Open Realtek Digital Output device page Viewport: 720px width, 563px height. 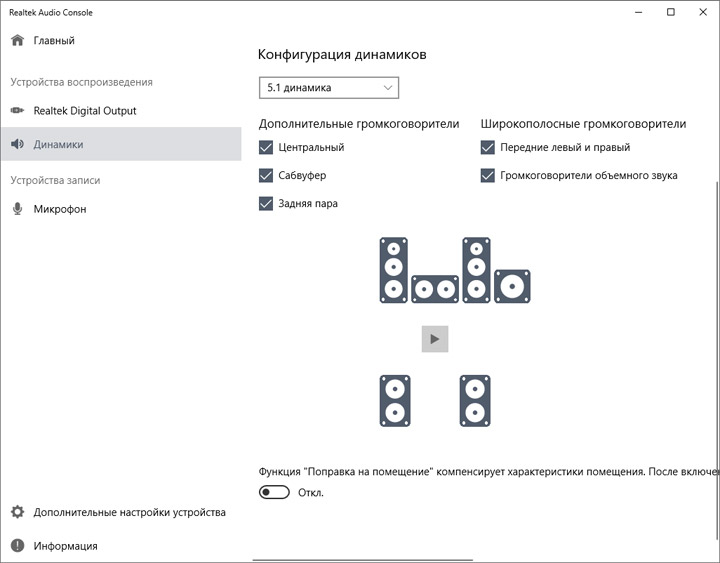point(85,111)
